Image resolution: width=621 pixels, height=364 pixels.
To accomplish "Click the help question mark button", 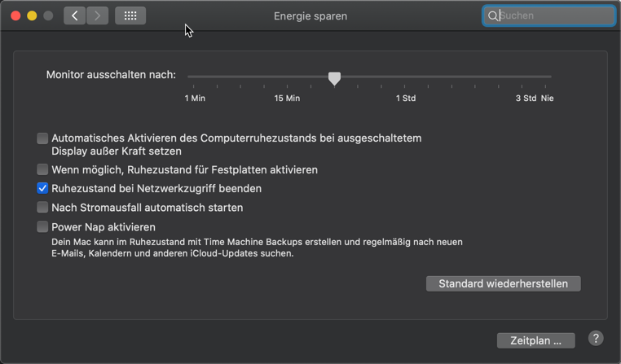I will click(596, 339).
